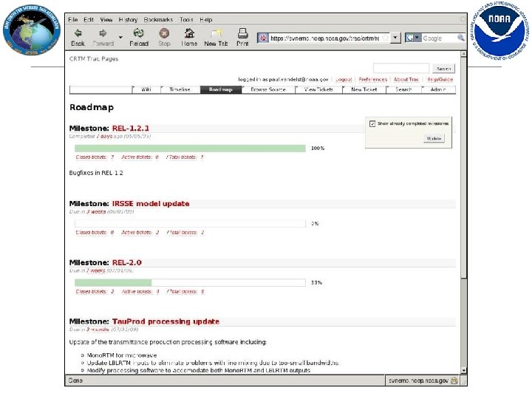Open the IRSSE model update milestone link
This screenshot has height=399, width=532.
click(x=151, y=204)
